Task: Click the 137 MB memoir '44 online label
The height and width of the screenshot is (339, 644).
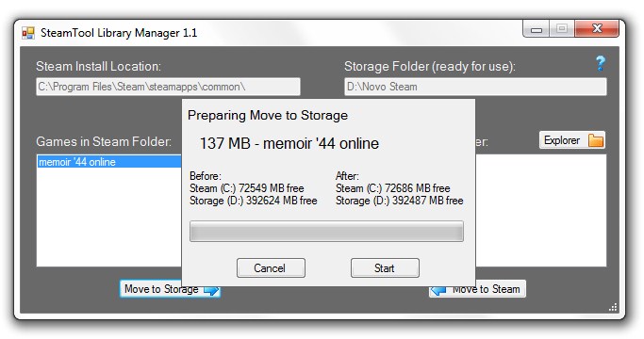Action: tap(289, 143)
